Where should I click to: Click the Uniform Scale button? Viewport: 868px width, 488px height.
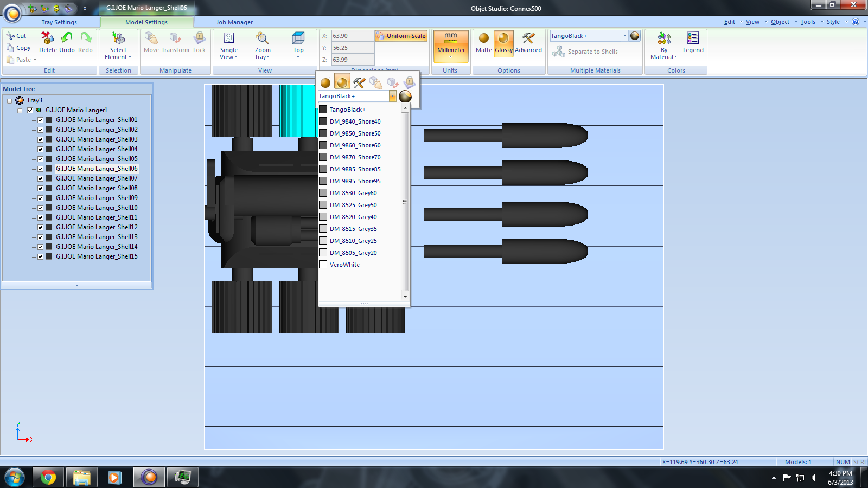click(x=401, y=36)
